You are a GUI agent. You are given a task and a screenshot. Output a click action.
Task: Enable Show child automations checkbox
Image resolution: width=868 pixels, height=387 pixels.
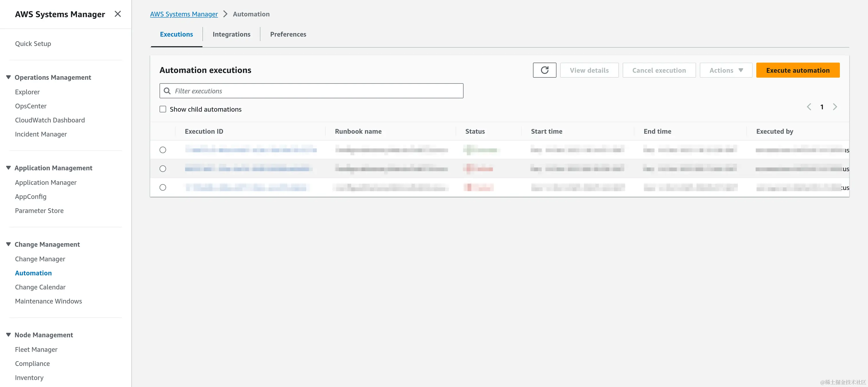(163, 109)
